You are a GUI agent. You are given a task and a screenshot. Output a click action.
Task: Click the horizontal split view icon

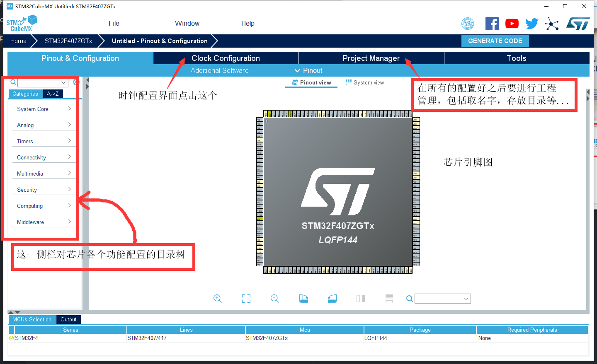coord(389,299)
